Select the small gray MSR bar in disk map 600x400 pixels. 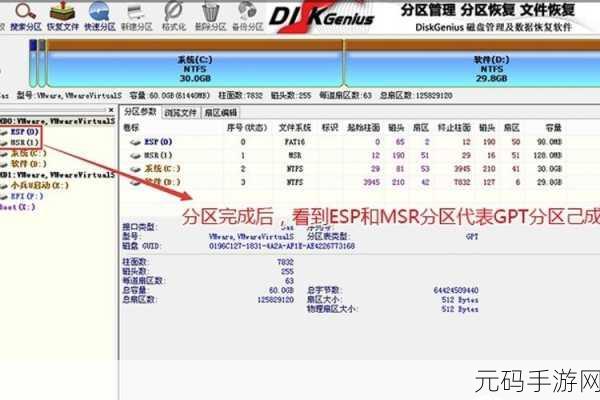click(42, 63)
